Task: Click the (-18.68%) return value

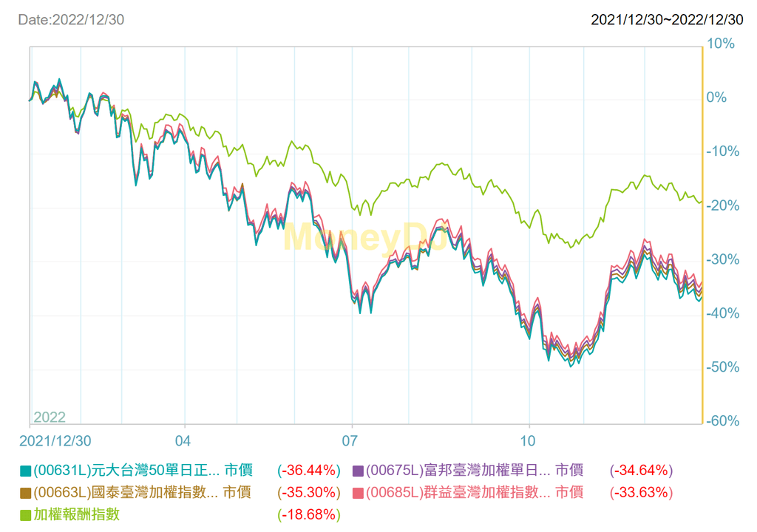Action: (309, 514)
